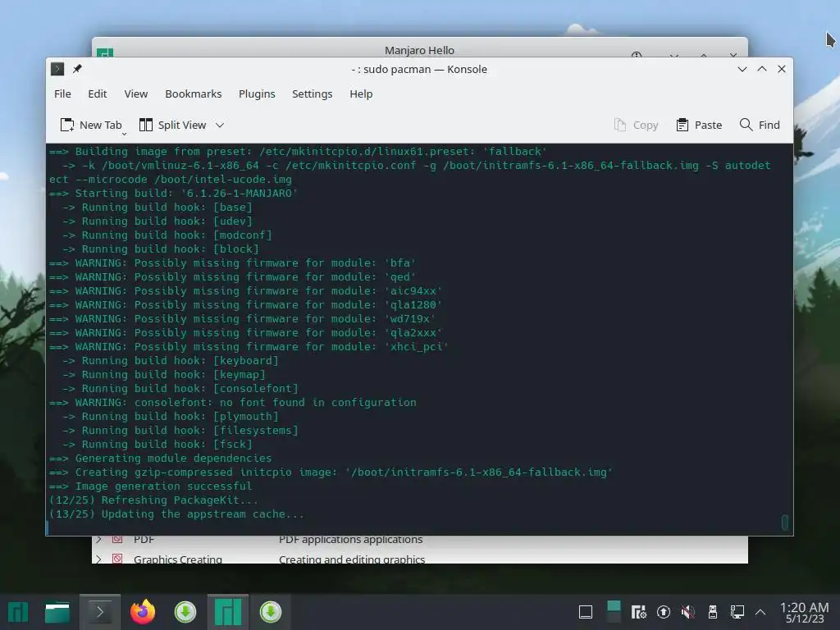Click the show desktop tray icon

[586, 612]
